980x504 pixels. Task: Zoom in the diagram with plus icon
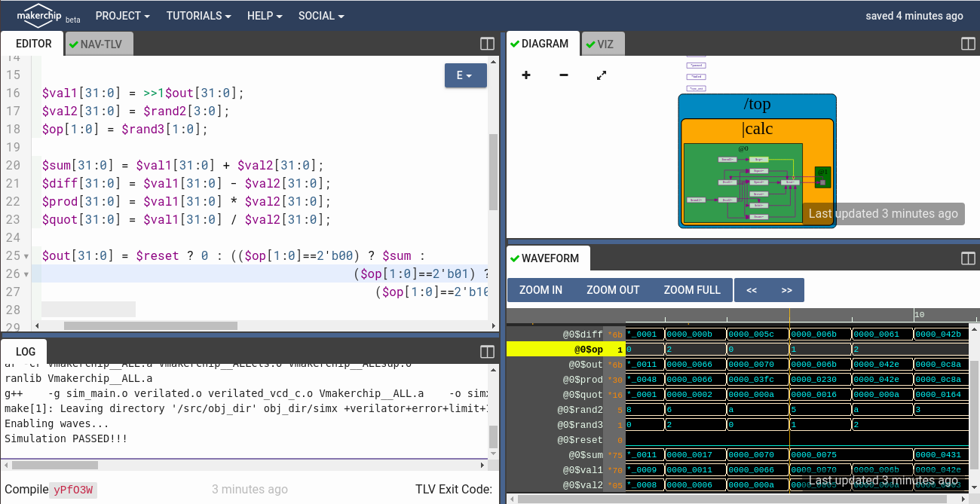tap(526, 75)
